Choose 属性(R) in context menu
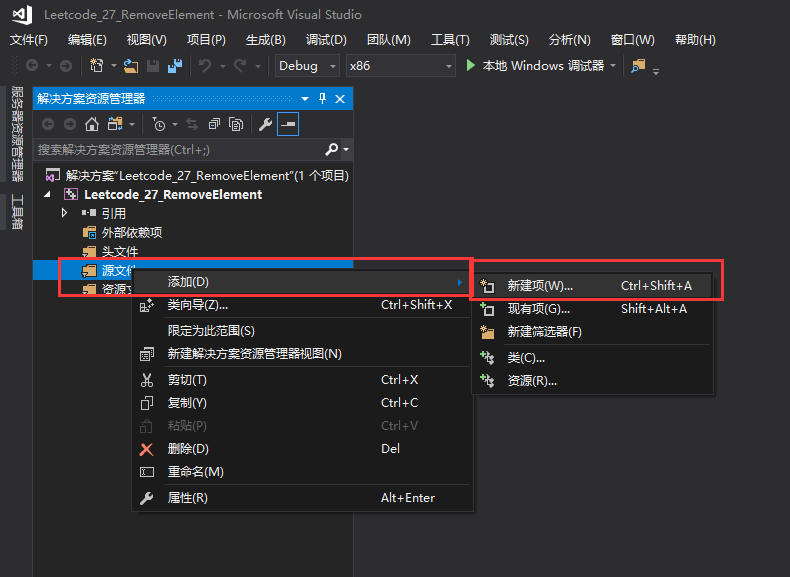The width and height of the screenshot is (790, 577). [302, 498]
